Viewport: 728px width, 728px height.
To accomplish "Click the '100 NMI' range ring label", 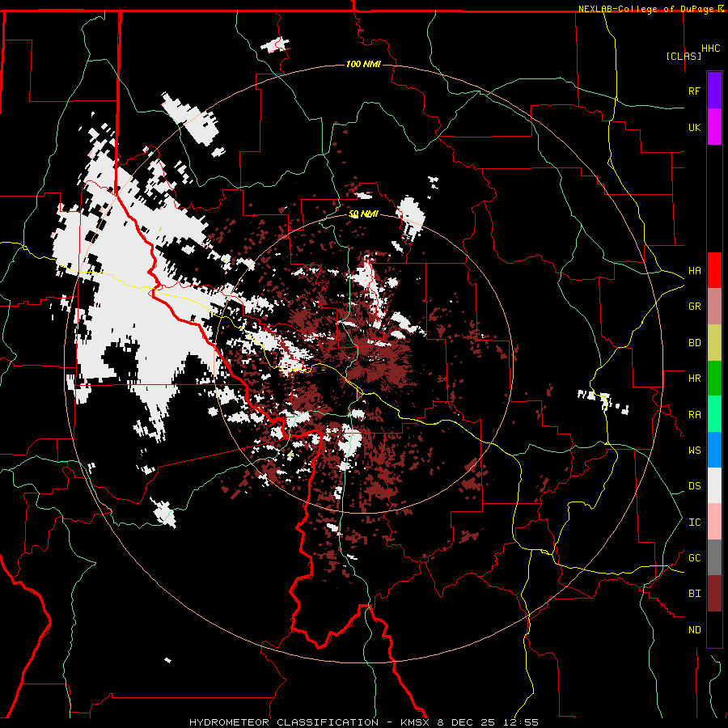I will 363,64.
